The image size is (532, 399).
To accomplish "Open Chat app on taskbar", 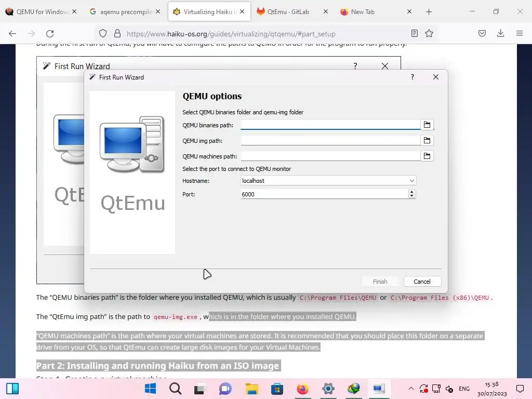I will point(225,389).
